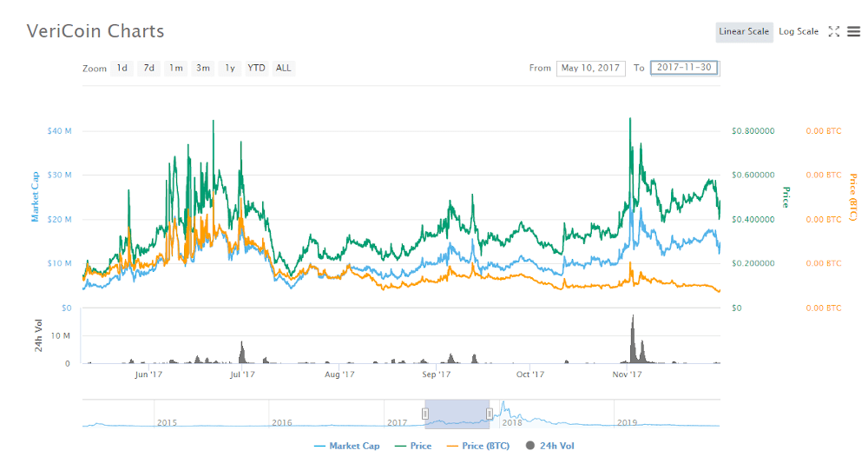
Task: Toggle 24h Vol series in legend
Action: (550, 446)
